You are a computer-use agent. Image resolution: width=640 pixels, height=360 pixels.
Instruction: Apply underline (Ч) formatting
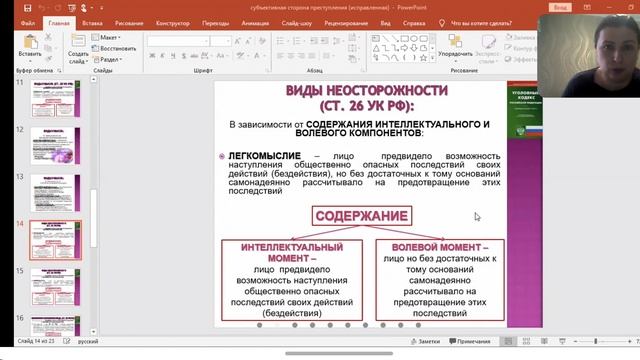pos(173,56)
